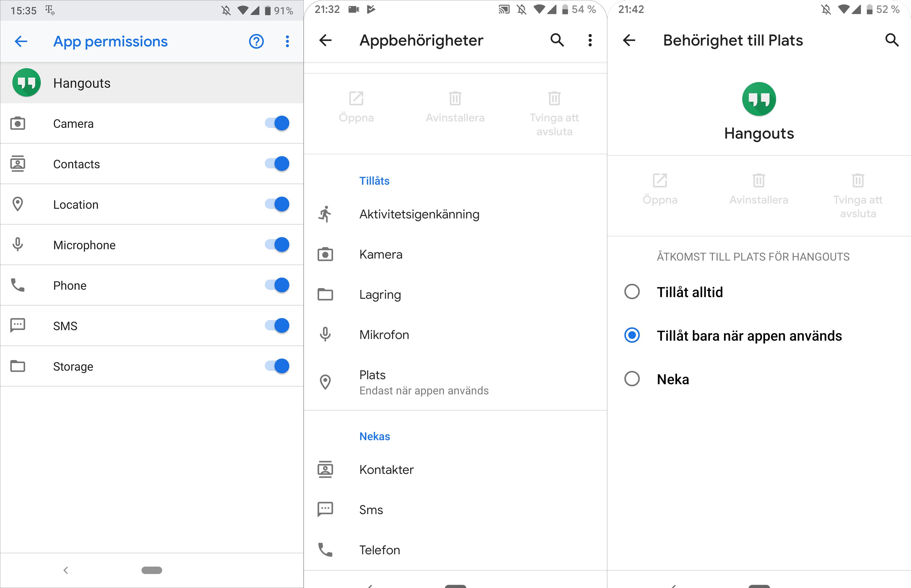Tap the Telefon handset icon
The width and height of the screenshot is (911, 588).
coord(325,550)
